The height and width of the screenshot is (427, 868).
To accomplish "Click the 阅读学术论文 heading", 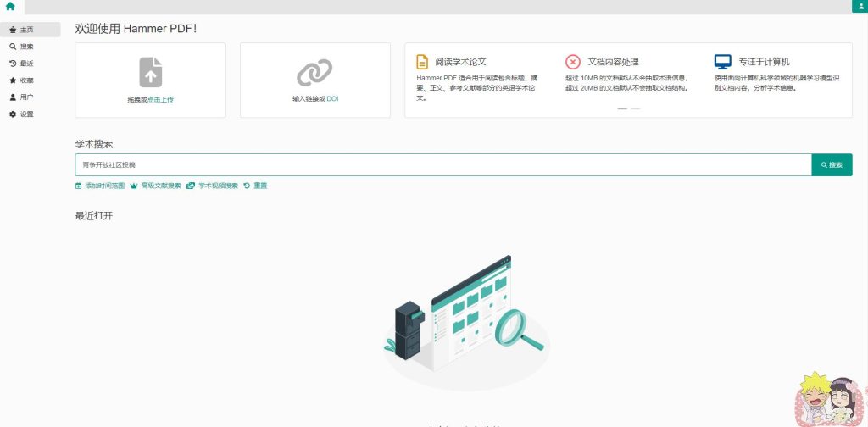I will coord(460,62).
